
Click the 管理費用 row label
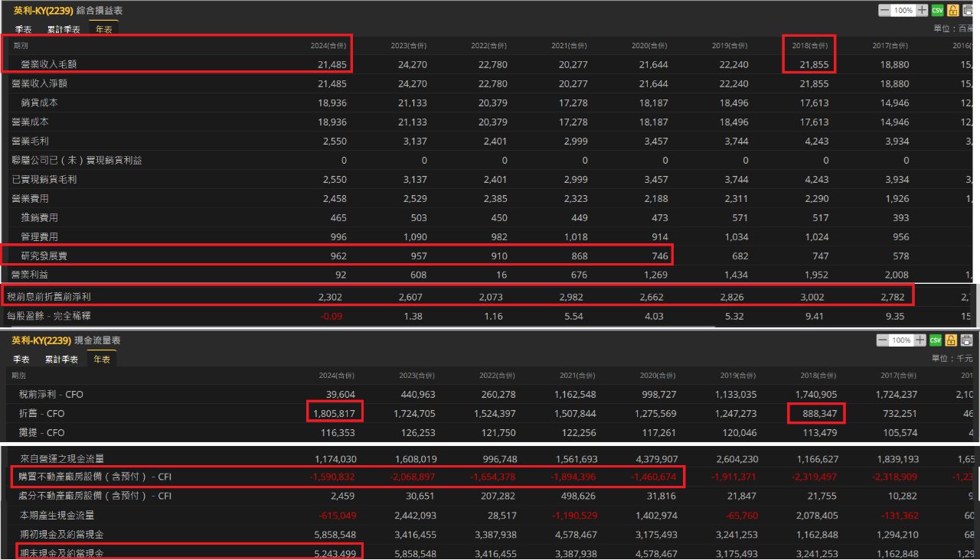click(40, 237)
